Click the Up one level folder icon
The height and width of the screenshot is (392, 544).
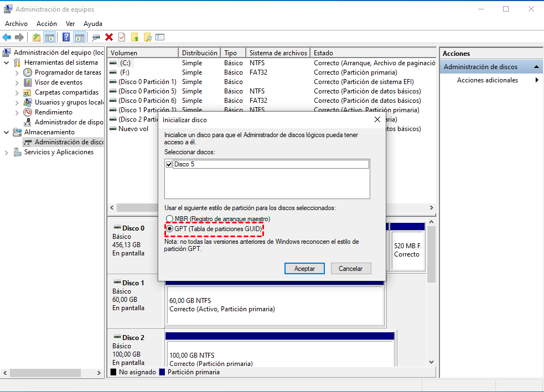[37, 37]
